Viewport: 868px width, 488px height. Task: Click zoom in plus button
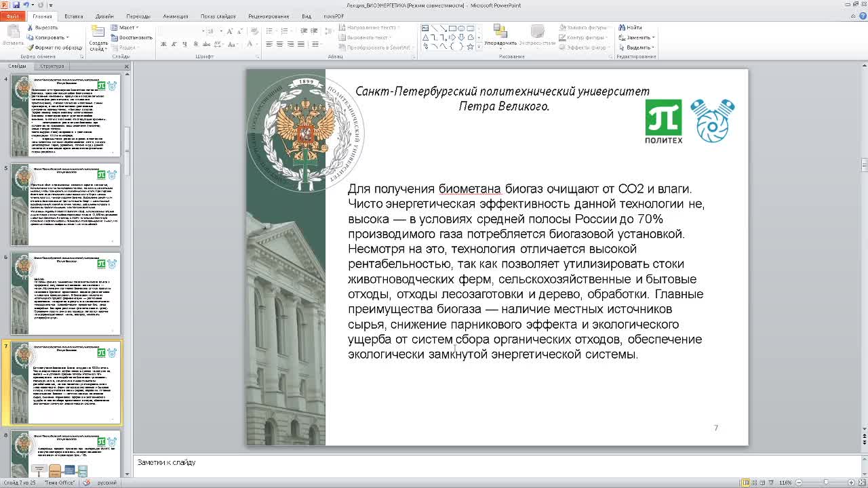(851, 483)
